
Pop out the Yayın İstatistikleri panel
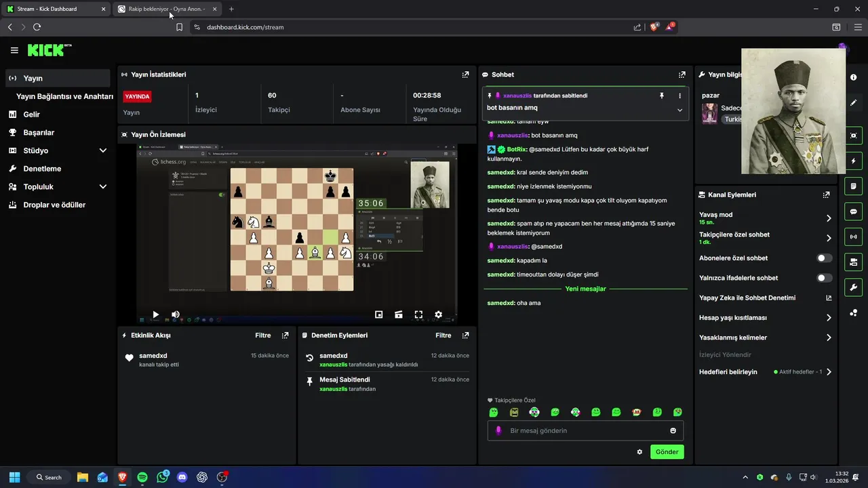[465, 75]
